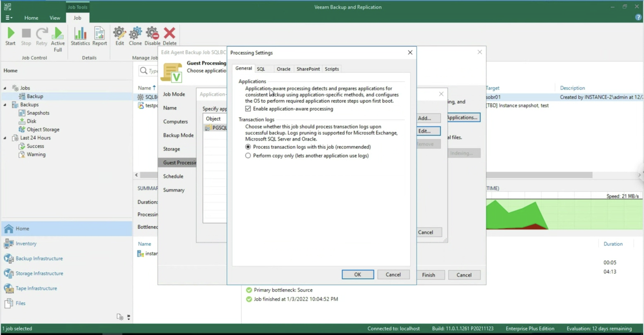644x335 pixels.
Task: Select Warning under Last 24 Hours
Action: pyautogui.click(x=36, y=155)
